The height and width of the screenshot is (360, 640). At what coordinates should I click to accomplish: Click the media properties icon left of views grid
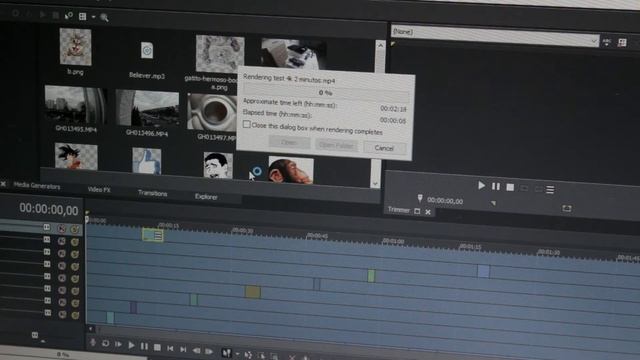point(69,16)
